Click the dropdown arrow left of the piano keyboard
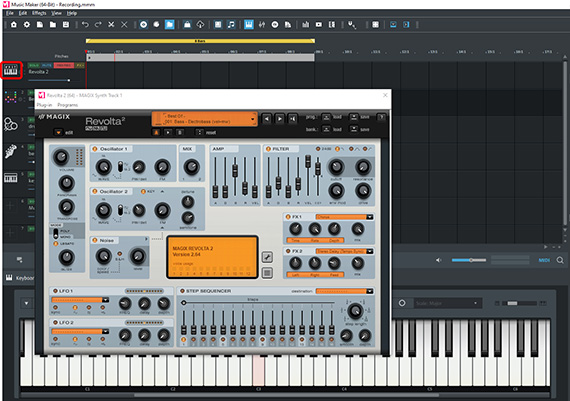Image resolution: width=570 pixels, height=401 pixels. [27, 303]
